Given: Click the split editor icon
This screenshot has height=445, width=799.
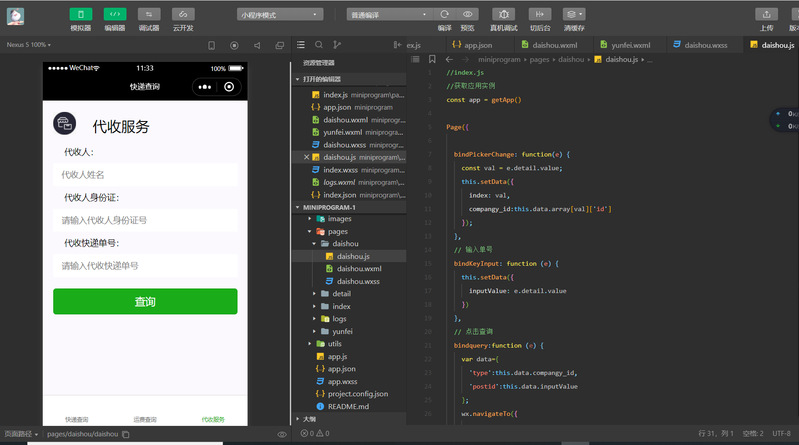Looking at the screenshot, I should click(x=397, y=45).
